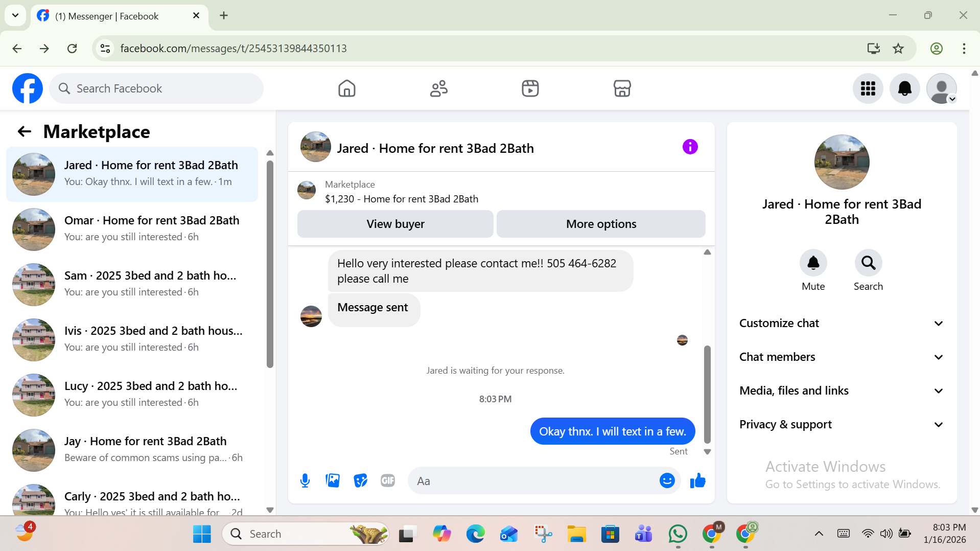The image size is (980, 551).
Task: View site information icon in address bar
Action: coord(105,49)
